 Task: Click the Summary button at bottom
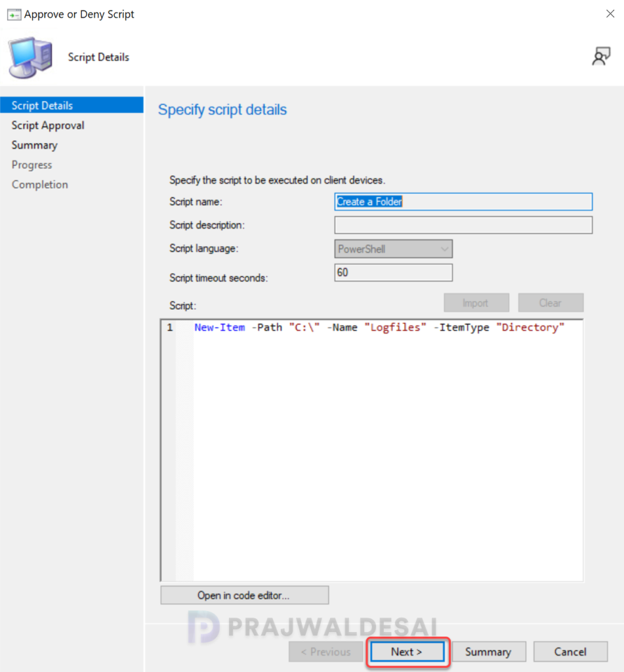(x=489, y=652)
